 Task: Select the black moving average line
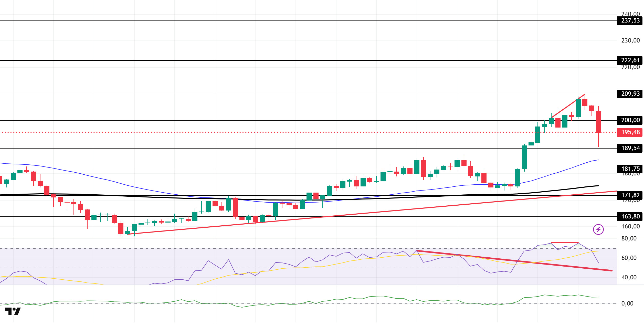pos(307,200)
